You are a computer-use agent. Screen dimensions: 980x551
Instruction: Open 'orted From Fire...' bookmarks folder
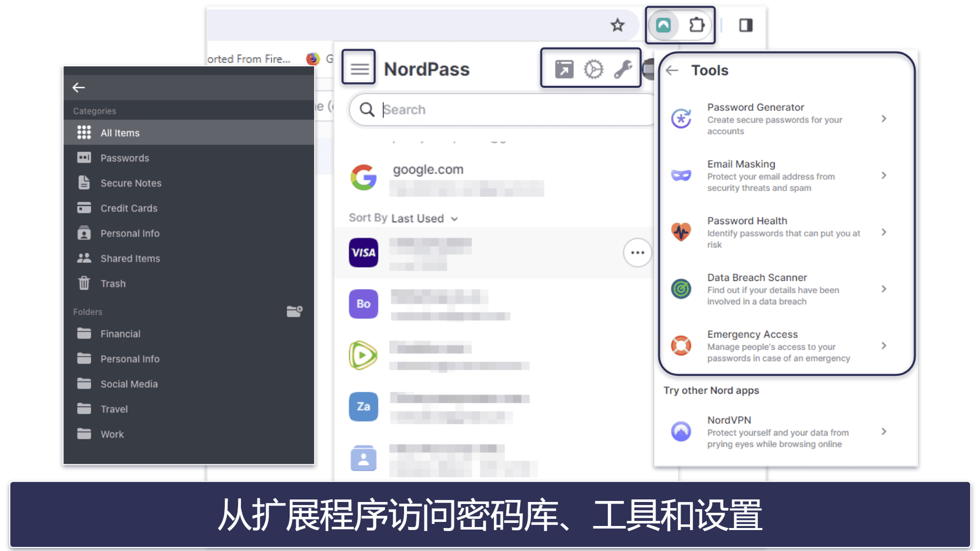[x=249, y=59]
